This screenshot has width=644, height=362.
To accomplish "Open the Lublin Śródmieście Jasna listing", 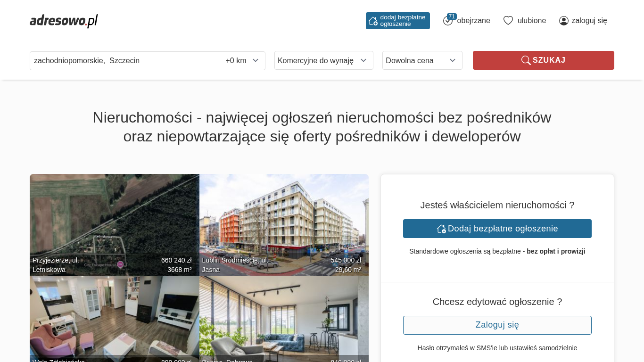I will [x=284, y=225].
